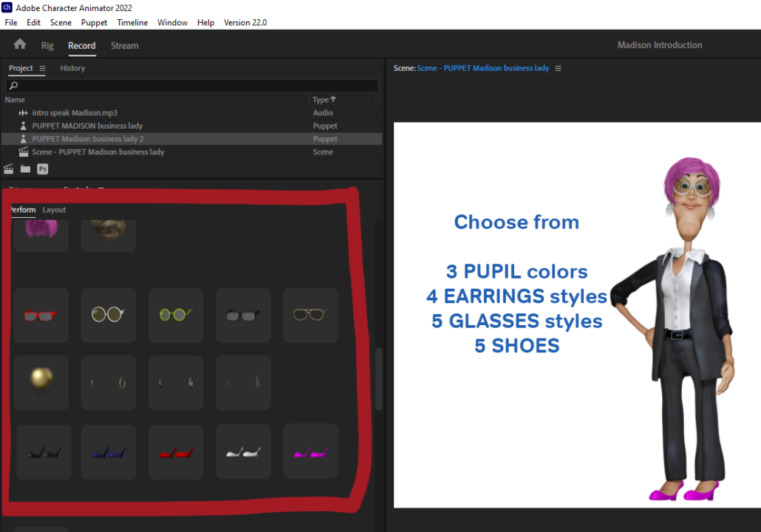Trigger the navy blue shoes

click(109, 452)
